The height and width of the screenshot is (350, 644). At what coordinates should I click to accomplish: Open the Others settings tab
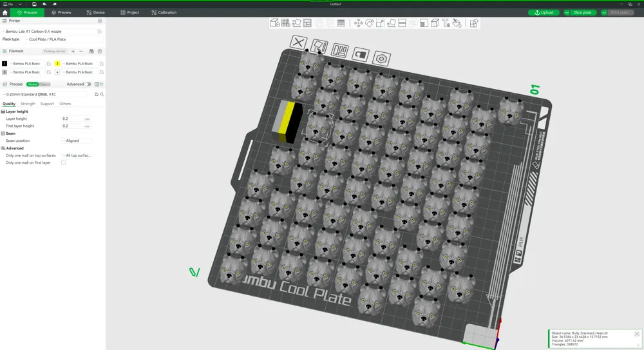tap(65, 104)
